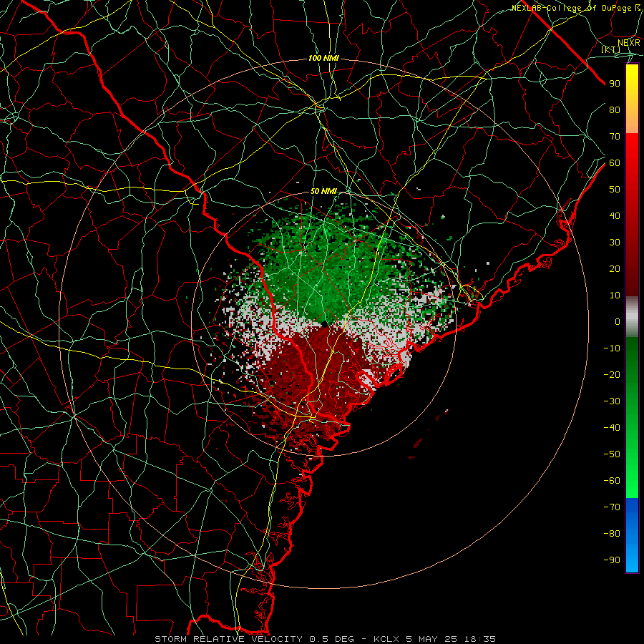644x644 pixels.
Task: Click the blue bottom segment of color bar
Action: [x=632, y=535]
